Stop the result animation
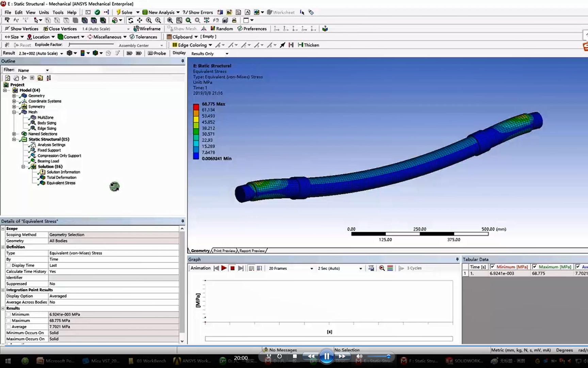This screenshot has width=588, height=368. (232, 268)
